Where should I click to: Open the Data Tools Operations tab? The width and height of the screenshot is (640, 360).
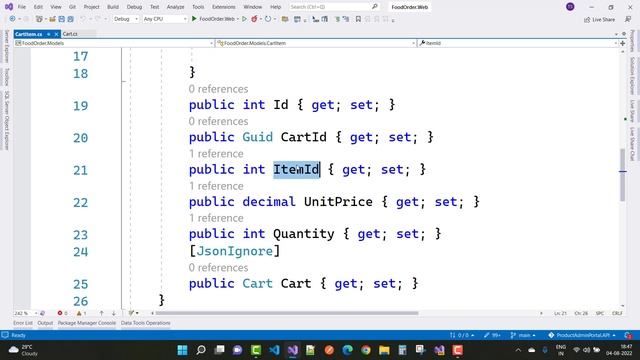[146, 323]
